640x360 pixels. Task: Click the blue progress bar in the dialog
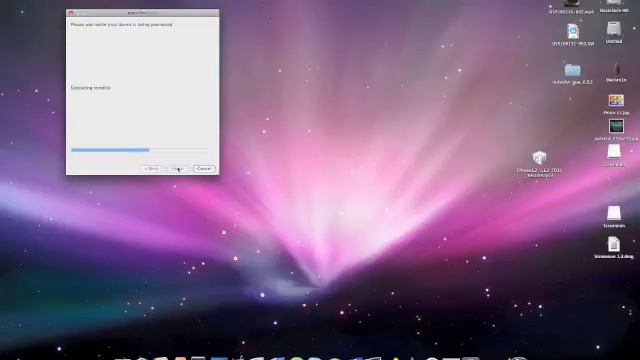(x=139, y=150)
